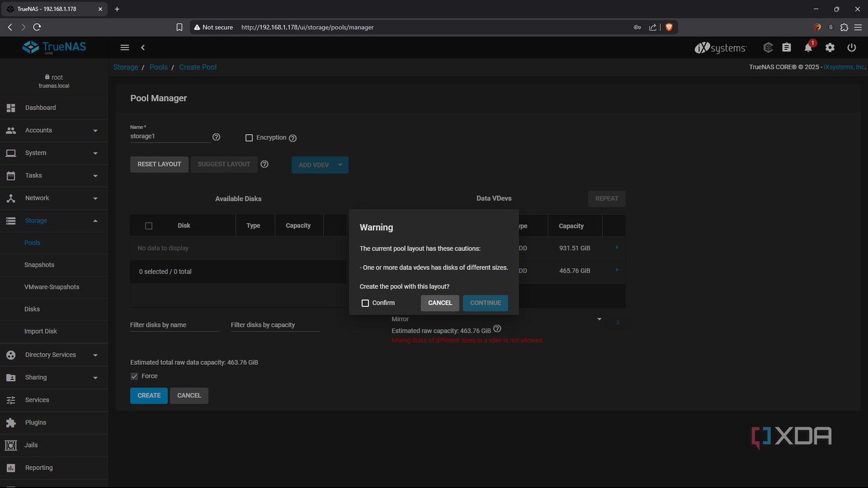This screenshot has height=488, width=868.
Task: Click the TrueNAS logo
Action: click(54, 47)
